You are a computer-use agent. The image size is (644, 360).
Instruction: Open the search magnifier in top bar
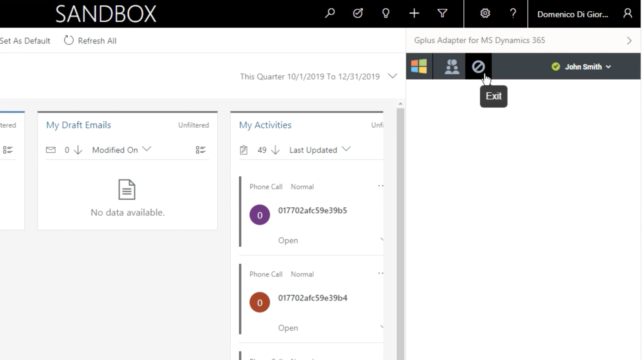tap(330, 13)
